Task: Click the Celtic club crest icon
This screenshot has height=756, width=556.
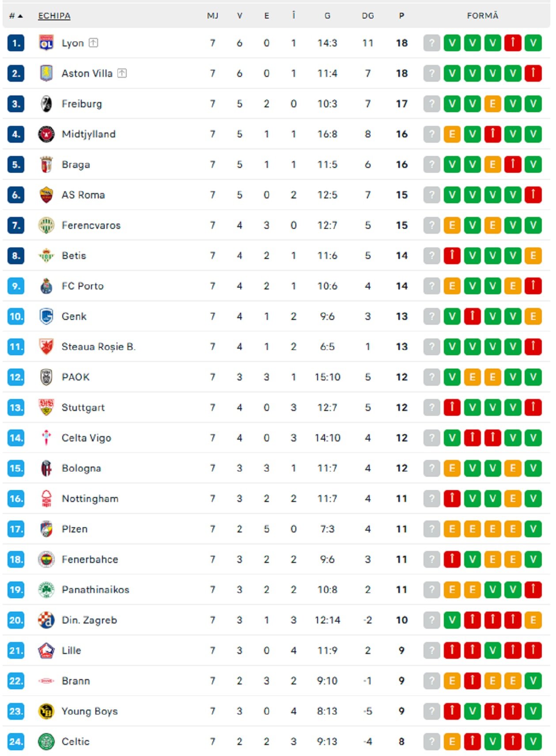Action: [46, 741]
